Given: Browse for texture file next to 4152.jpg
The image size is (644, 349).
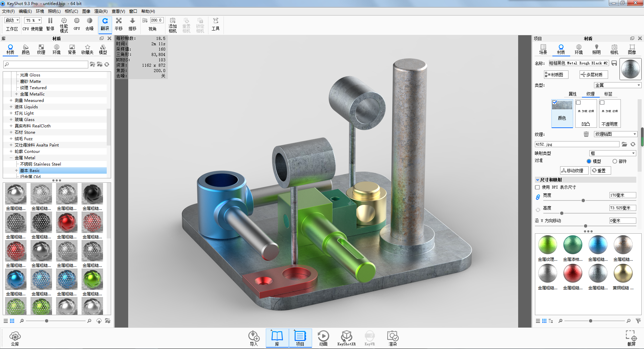Looking at the screenshot, I should [x=624, y=144].
